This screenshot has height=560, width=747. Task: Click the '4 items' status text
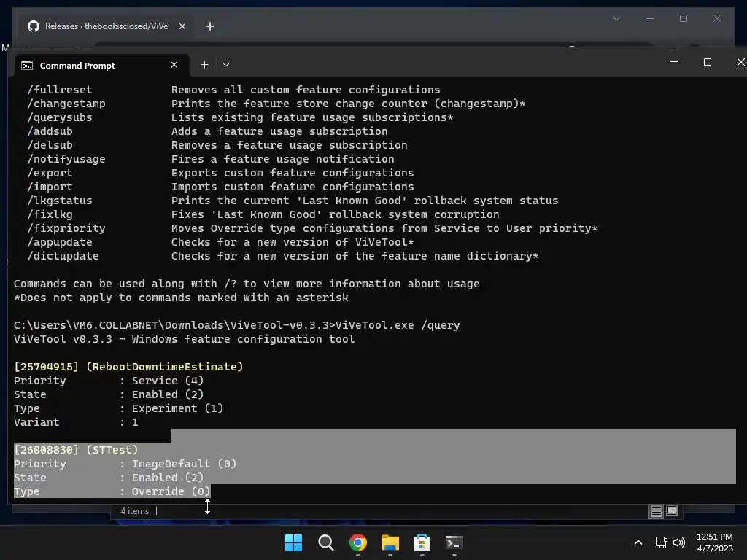pyautogui.click(x=135, y=511)
